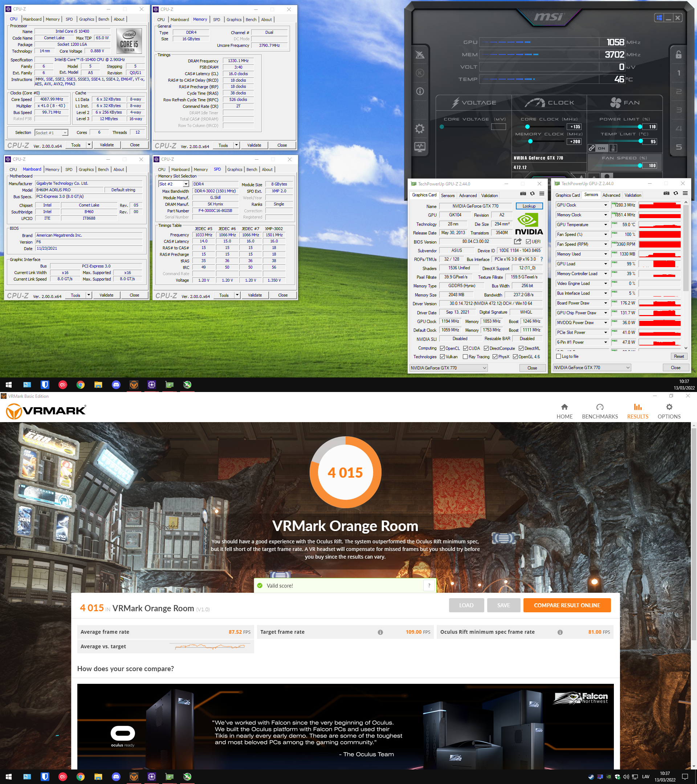Screen dimensions: 697x784
Task: Click the BIOS export share icon in GPU-Z
Action: 518,241
